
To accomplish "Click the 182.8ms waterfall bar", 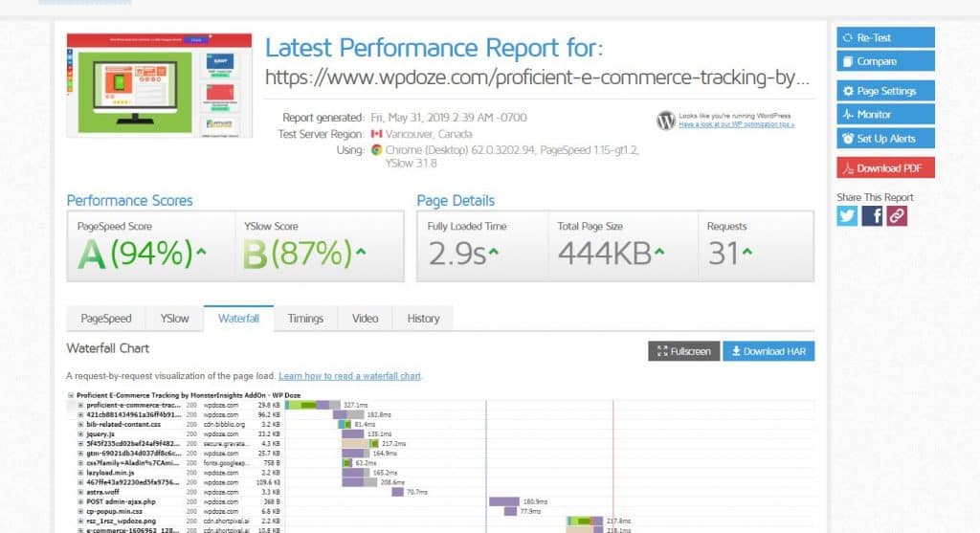I will [x=348, y=415].
